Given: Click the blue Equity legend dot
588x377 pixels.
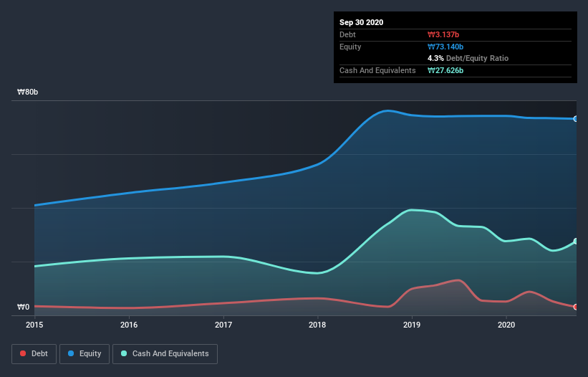Looking at the screenshot, I should click(71, 353).
